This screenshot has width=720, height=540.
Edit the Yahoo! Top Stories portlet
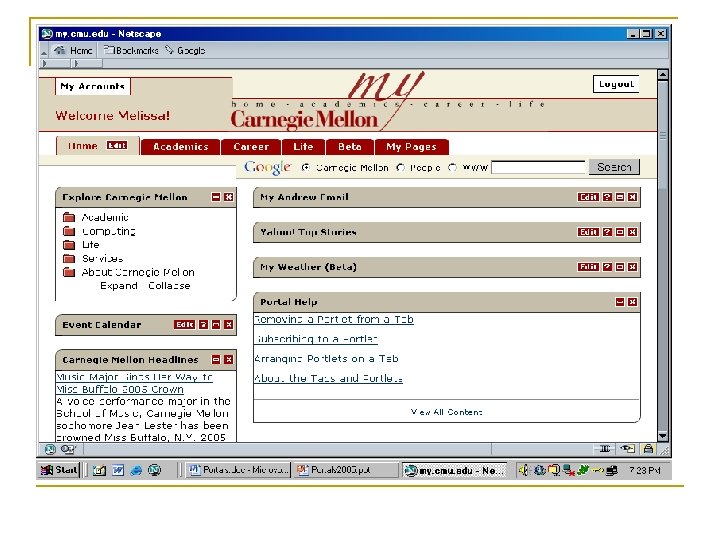click(x=588, y=232)
